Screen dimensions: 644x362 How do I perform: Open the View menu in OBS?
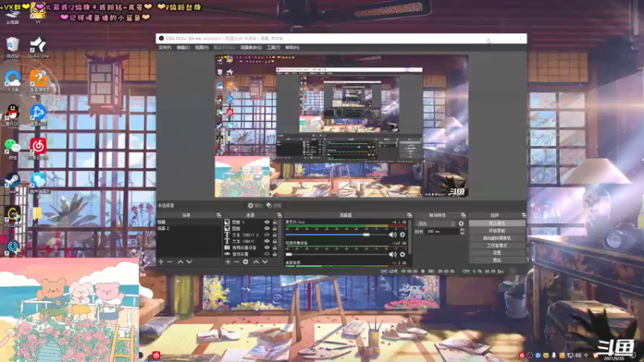tap(202, 47)
